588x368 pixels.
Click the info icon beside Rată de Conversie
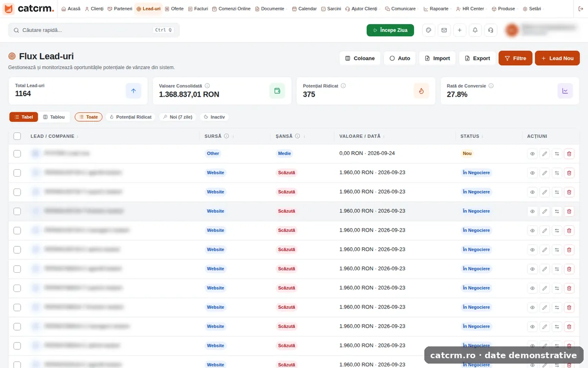pyautogui.click(x=491, y=86)
